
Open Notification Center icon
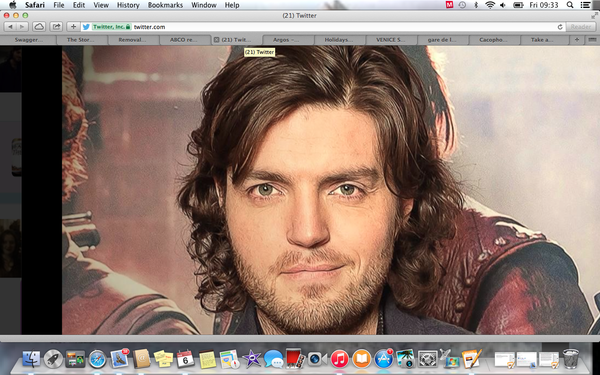585,5
